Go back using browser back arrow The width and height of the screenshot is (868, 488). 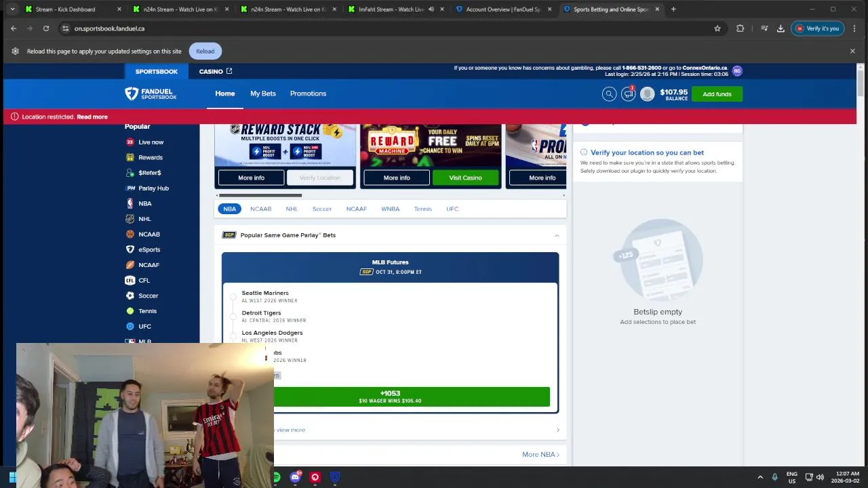14,28
